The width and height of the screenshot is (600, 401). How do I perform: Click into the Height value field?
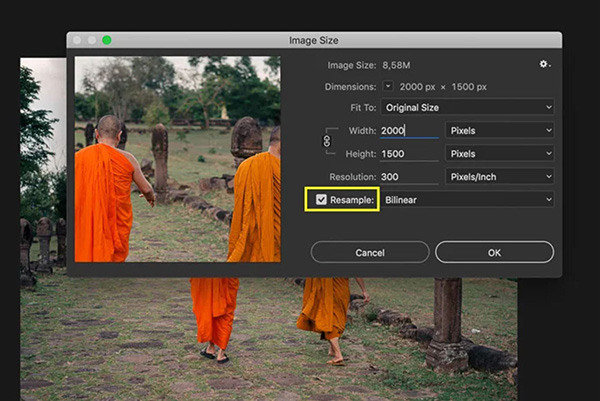tap(408, 153)
